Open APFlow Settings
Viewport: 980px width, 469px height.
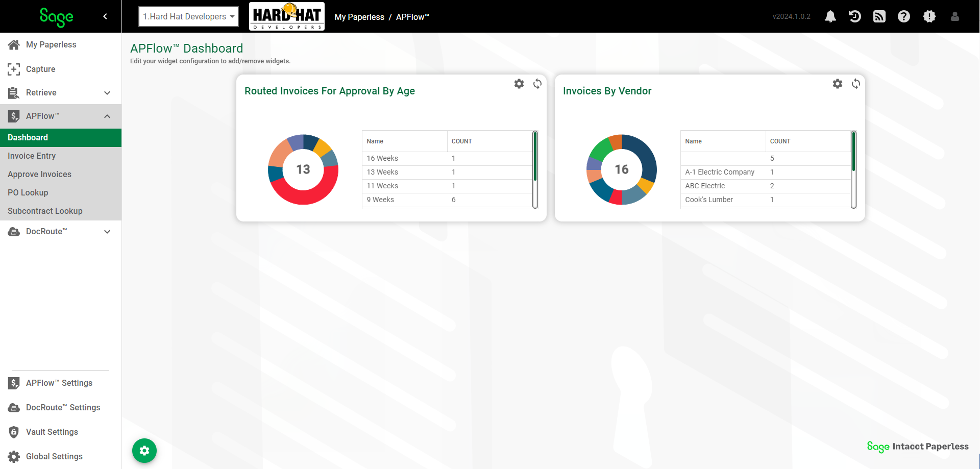point(59,383)
